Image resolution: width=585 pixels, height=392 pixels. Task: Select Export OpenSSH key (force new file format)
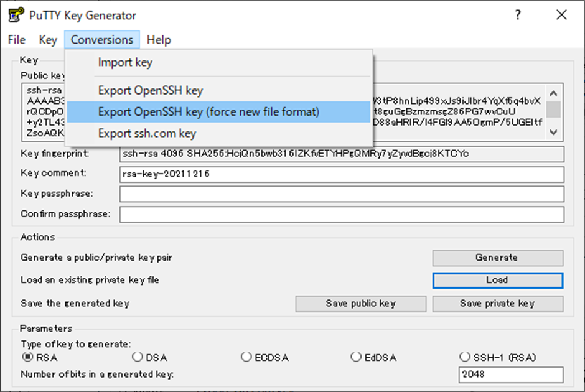[x=218, y=112]
